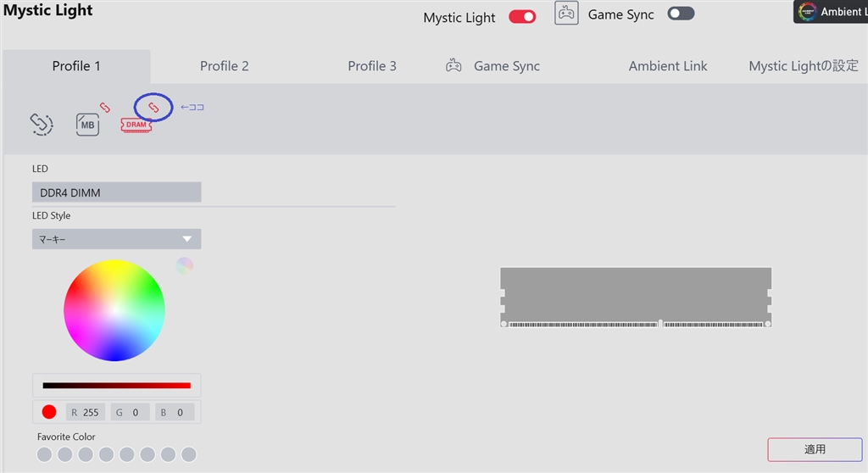
Task: Select the third Favorite Color slot
Action: coord(86,454)
